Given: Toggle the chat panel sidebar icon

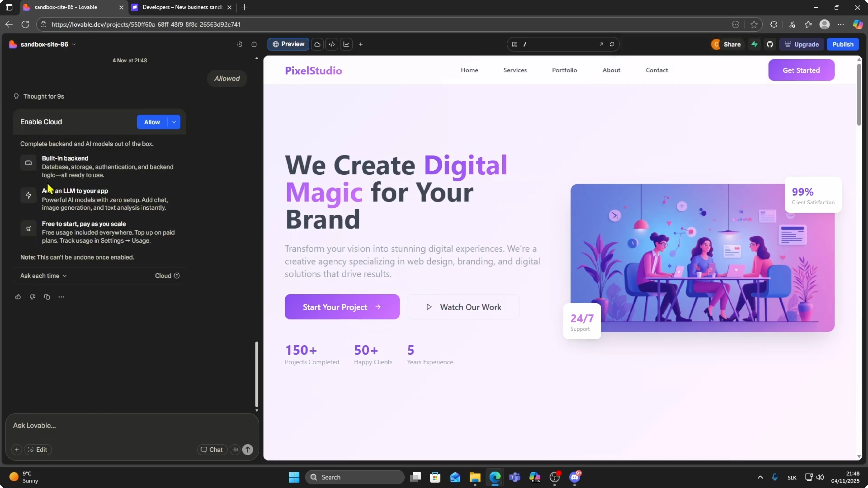Looking at the screenshot, I should pyautogui.click(x=254, y=44).
